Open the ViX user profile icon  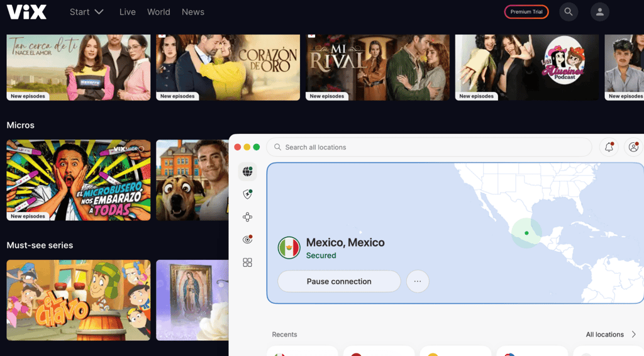[599, 12]
